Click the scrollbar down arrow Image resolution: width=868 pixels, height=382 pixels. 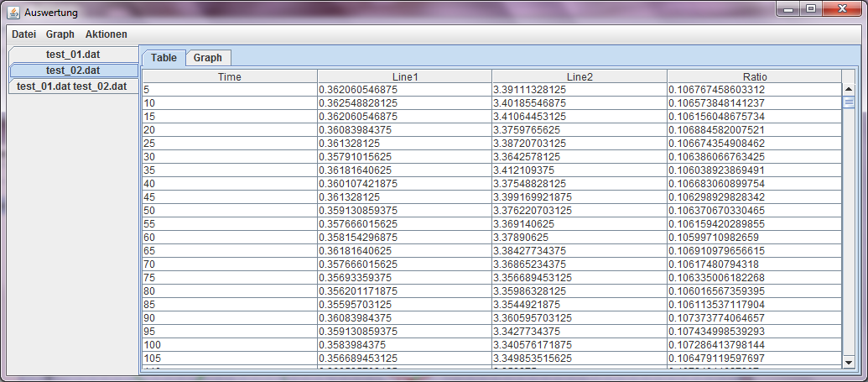[848, 362]
